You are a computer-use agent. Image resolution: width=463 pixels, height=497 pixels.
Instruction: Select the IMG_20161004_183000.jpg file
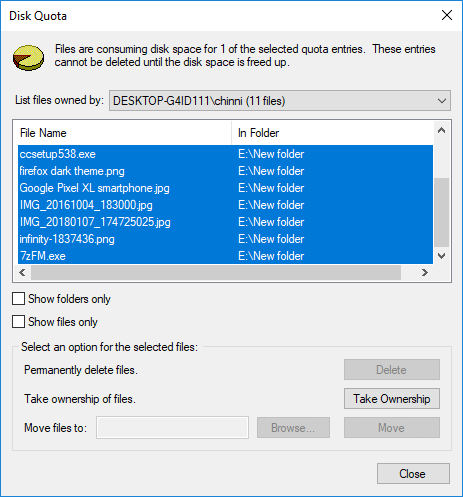(225, 205)
